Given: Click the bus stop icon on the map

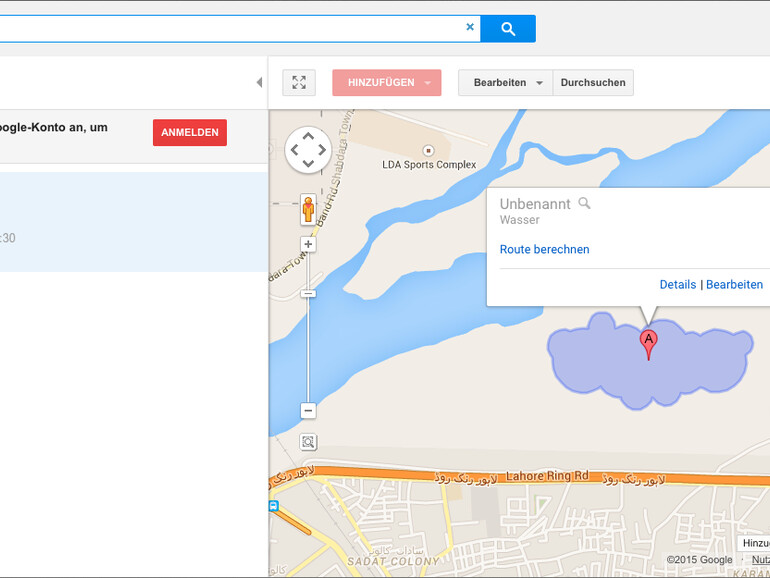Looking at the screenshot, I should point(274,505).
